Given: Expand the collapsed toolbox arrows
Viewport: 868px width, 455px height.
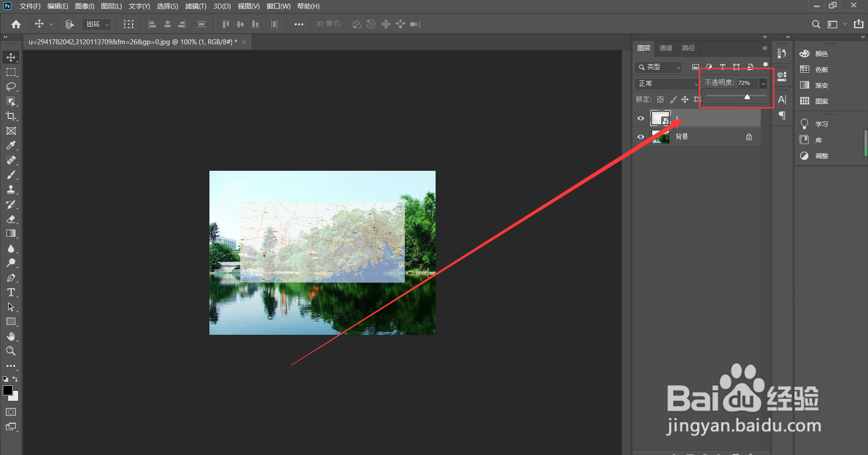Looking at the screenshot, I should pos(5,37).
